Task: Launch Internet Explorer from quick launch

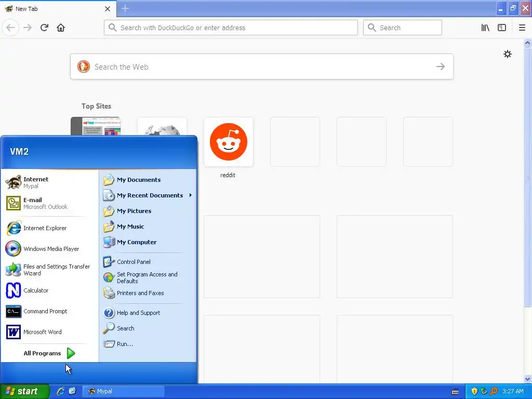Action: pos(61,391)
